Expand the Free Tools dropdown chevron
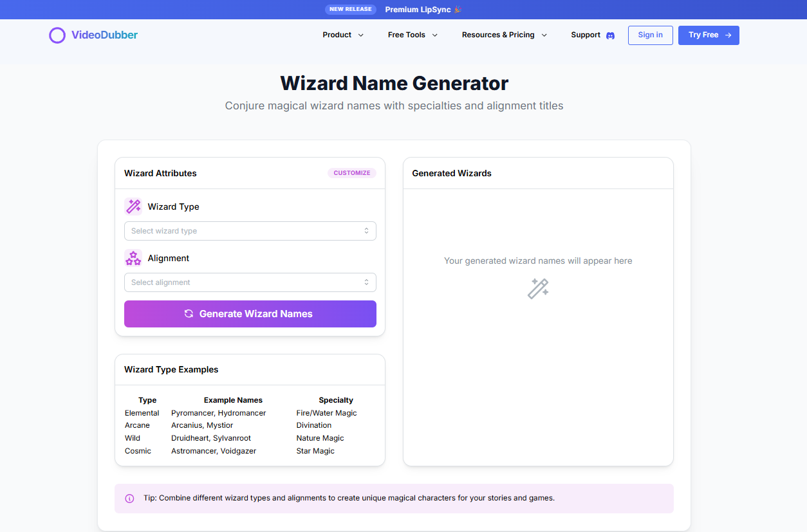The image size is (807, 532). tap(436, 35)
